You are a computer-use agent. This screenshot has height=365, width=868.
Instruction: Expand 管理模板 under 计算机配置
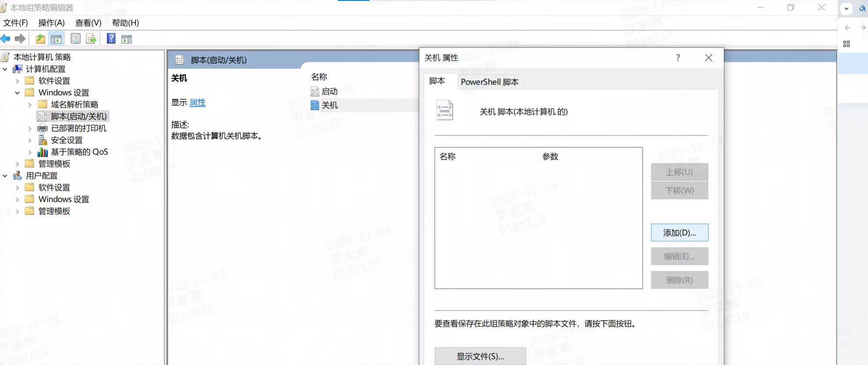[x=17, y=164]
